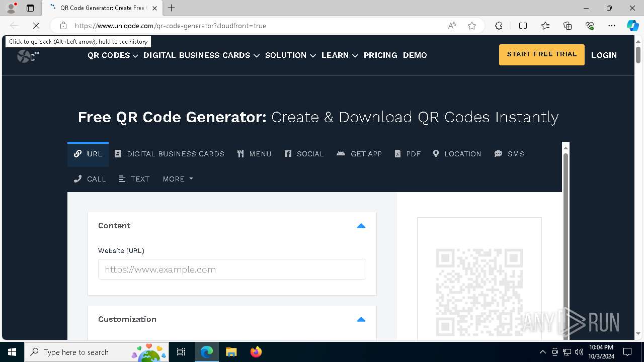
Task: Expand the SOLUTION menu
Action: click(290, 55)
